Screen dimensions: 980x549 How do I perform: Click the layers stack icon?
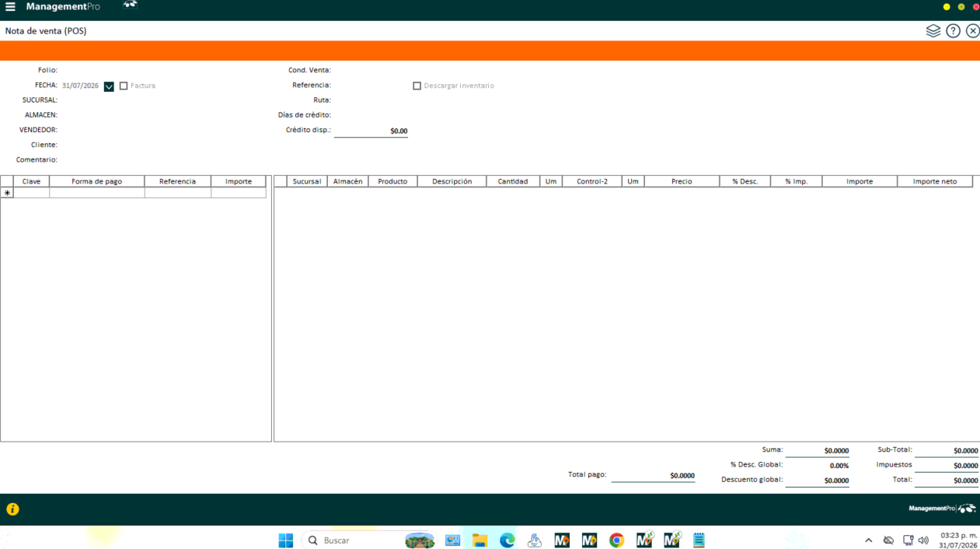coord(933,31)
